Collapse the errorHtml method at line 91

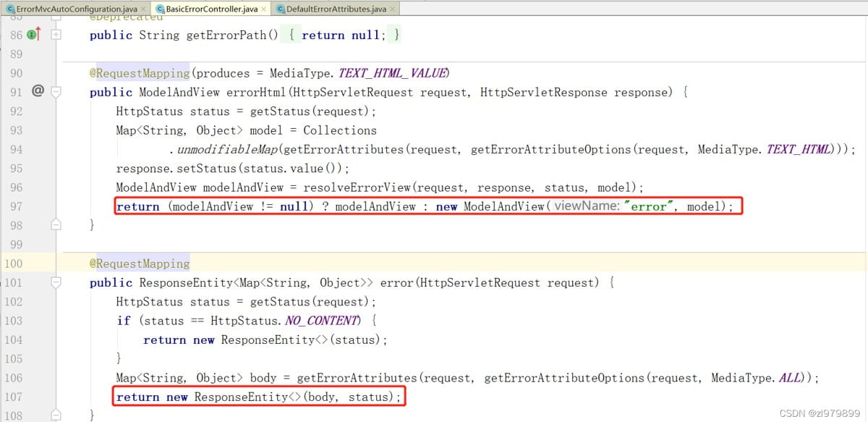pos(56,92)
